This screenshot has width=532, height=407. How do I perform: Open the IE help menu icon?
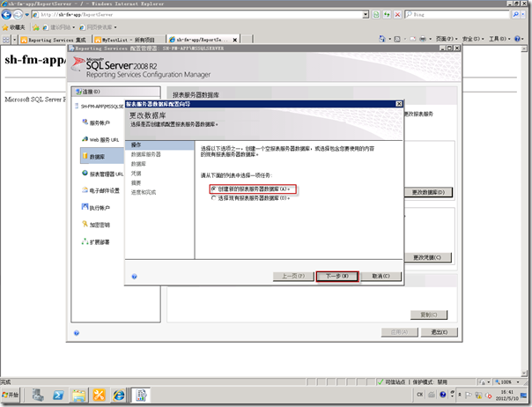(x=517, y=39)
